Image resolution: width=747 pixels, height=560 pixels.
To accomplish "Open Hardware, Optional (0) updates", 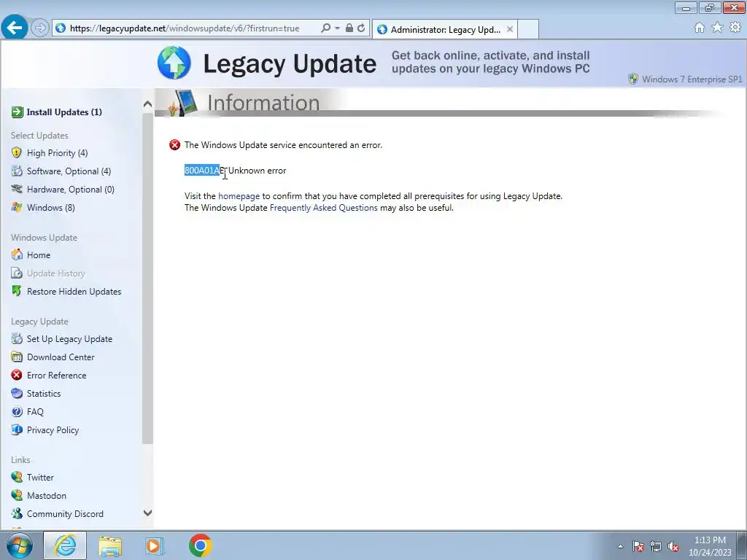I will click(71, 189).
